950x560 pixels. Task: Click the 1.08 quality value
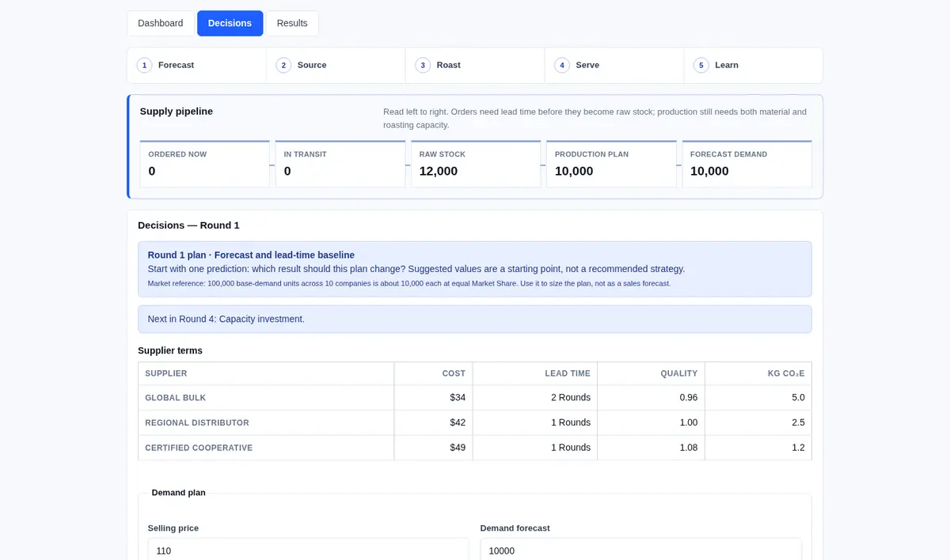(688, 448)
